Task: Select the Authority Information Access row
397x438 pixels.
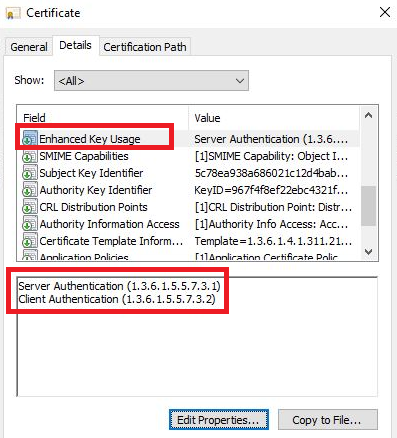Action: click(x=188, y=224)
